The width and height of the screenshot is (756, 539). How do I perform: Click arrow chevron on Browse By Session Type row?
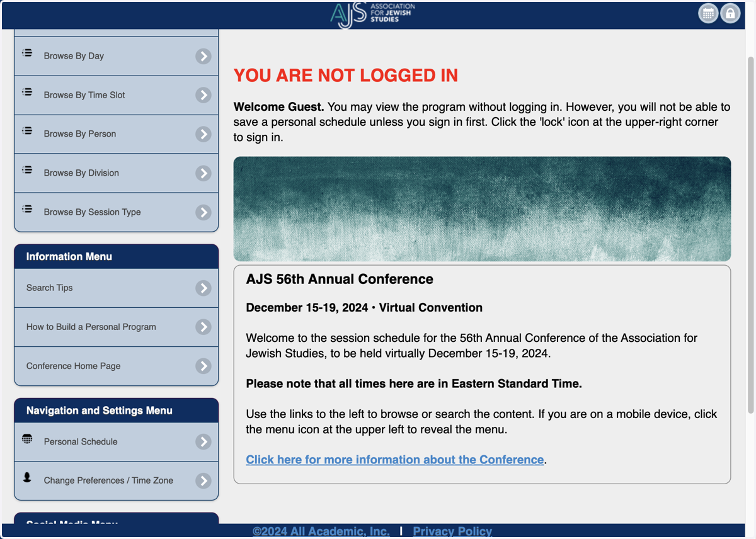coord(203,212)
